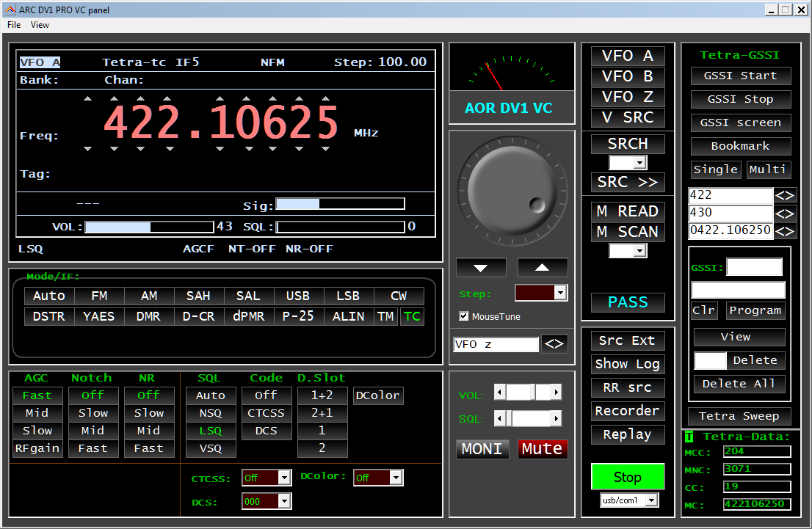Click the <> spinner beside frequency 0422.106250

(785, 230)
